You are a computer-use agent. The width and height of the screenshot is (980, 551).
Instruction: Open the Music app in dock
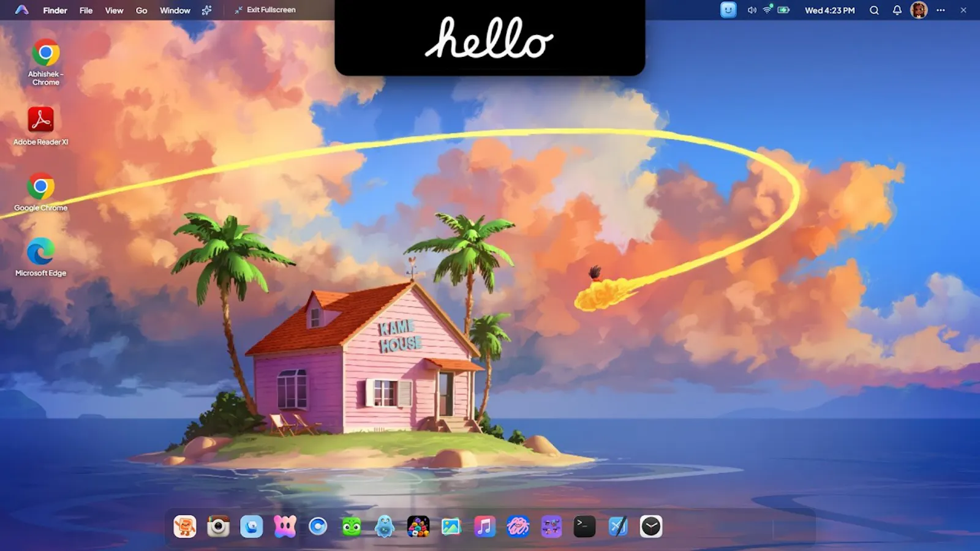[x=484, y=527]
